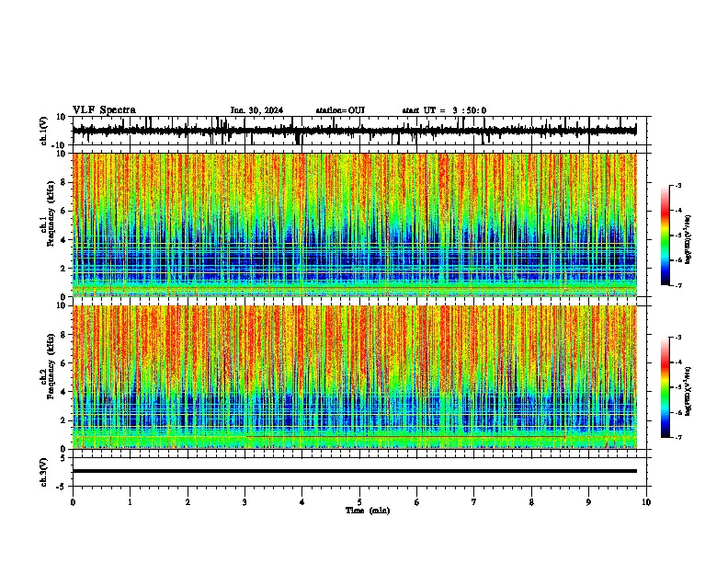Screen dimensions: 728x563
Task: Click the ch.1 voltage waveform strip
Action: tap(354, 131)
